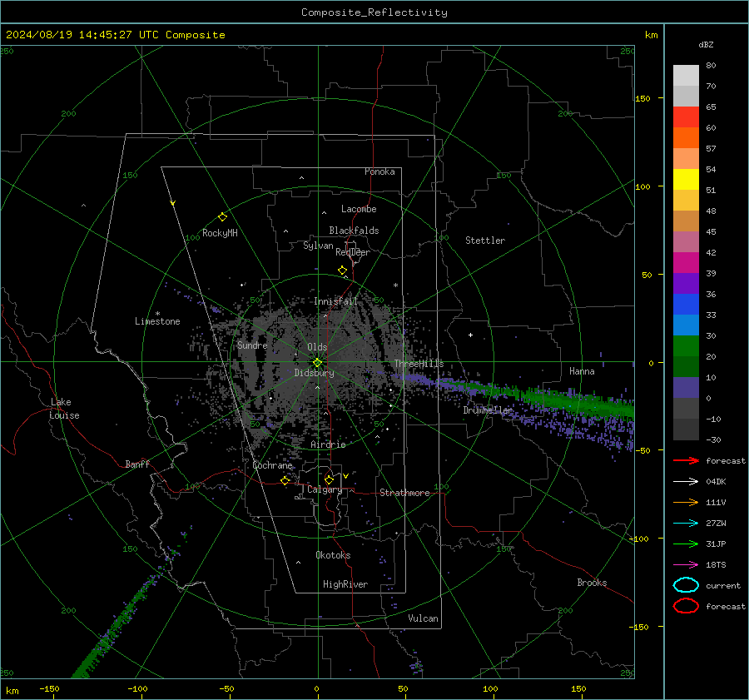Pick the pink 42-45 dBZ swatch
The width and height of the screenshot is (749, 700).
point(686,241)
